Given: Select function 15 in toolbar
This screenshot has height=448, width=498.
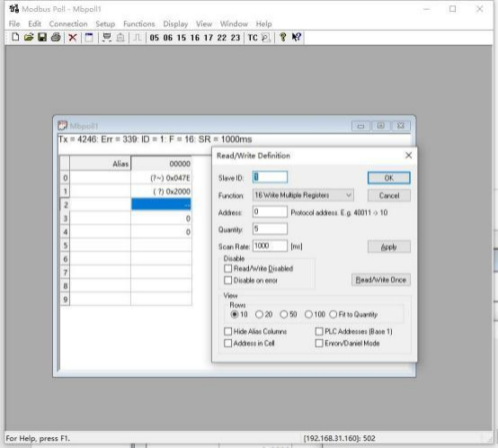Looking at the screenshot, I should 182,38.
